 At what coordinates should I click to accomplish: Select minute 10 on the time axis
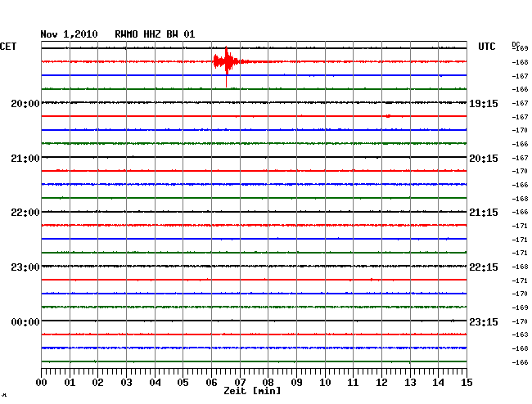(x=325, y=382)
